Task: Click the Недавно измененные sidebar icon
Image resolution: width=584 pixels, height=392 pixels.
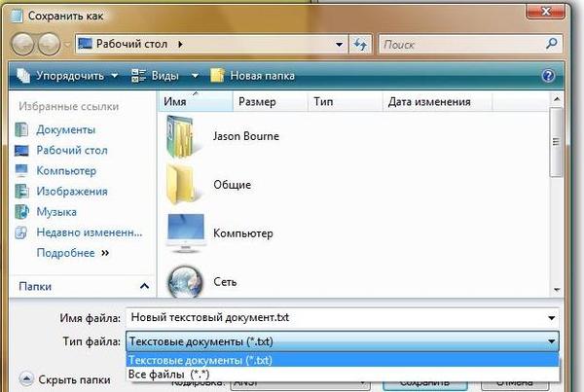Action: click(21, 232)
